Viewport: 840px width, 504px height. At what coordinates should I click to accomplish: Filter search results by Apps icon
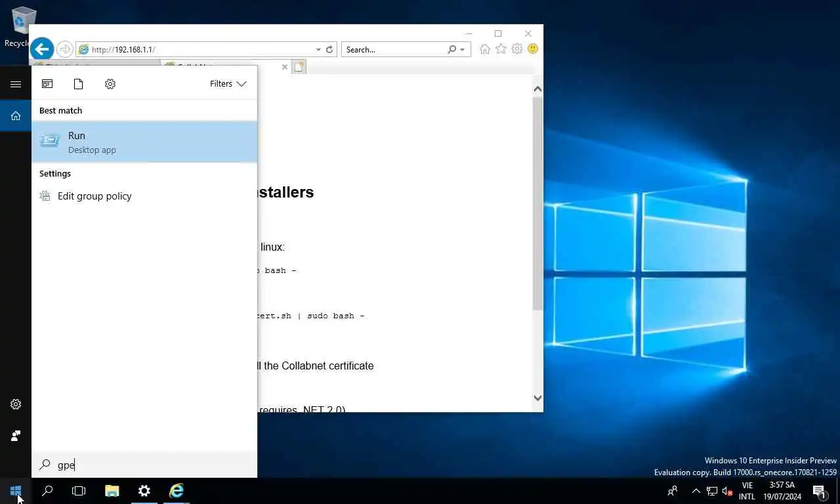(x=47, y=84)
